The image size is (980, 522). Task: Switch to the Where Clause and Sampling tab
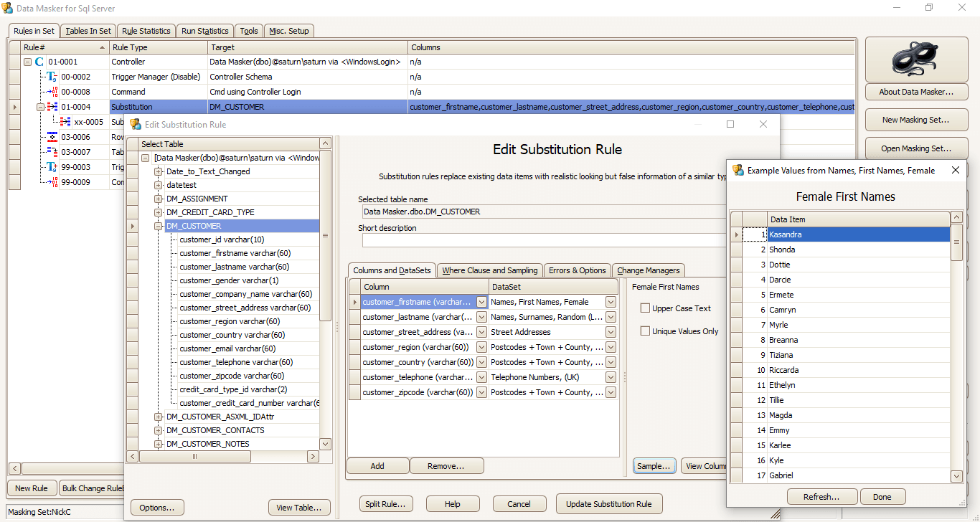click(x=489, y=270)
